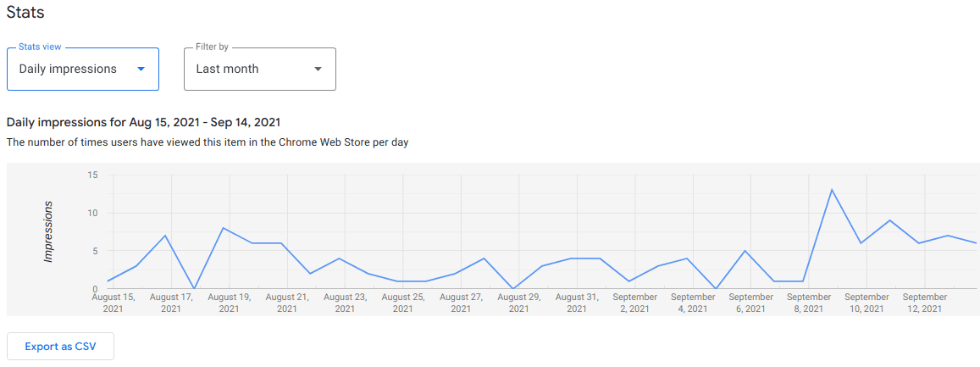This screenshot has width=980, height=367.
Task: Click the 15 value on the y-axis
Action: [x=92, y=175]
